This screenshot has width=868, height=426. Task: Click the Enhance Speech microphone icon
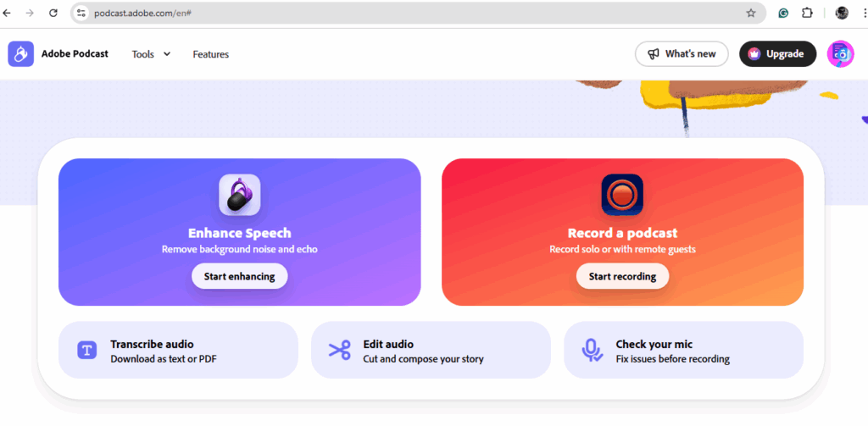240,195
